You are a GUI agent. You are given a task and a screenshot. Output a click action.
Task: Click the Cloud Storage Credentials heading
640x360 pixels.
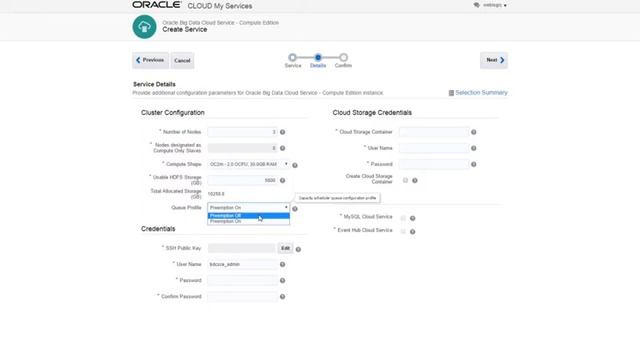click(x=372, y=113)
